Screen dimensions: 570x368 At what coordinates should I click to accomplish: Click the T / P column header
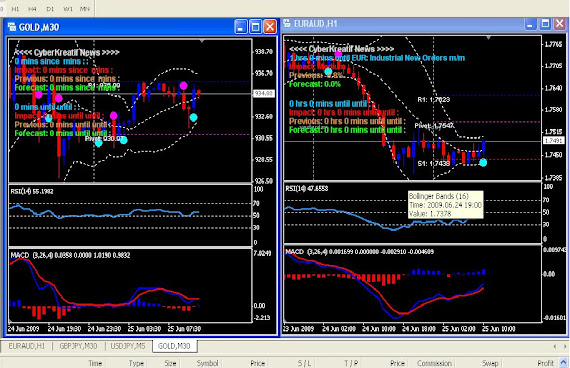(x=351, y=363)
